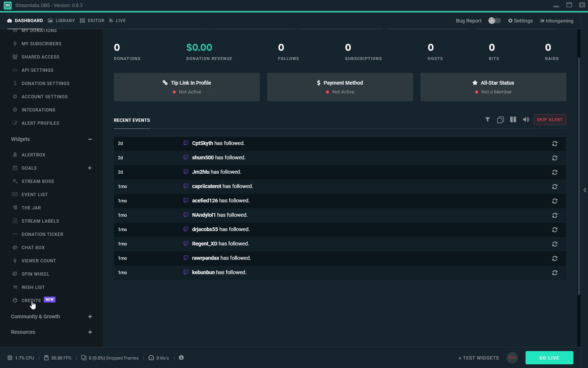
Task: Expand the Goals submenu
Action: click(x=90, y=168)
